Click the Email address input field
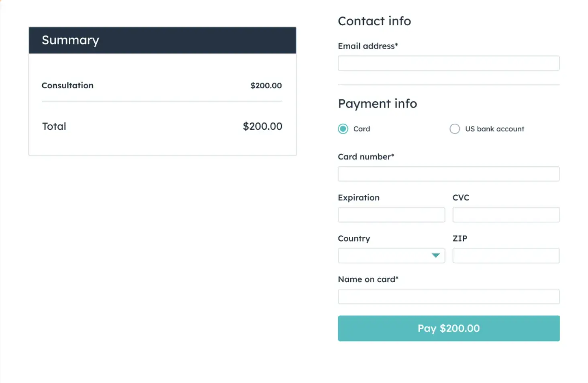This screenshot has height=383, width=588. [x=448, y=63]
